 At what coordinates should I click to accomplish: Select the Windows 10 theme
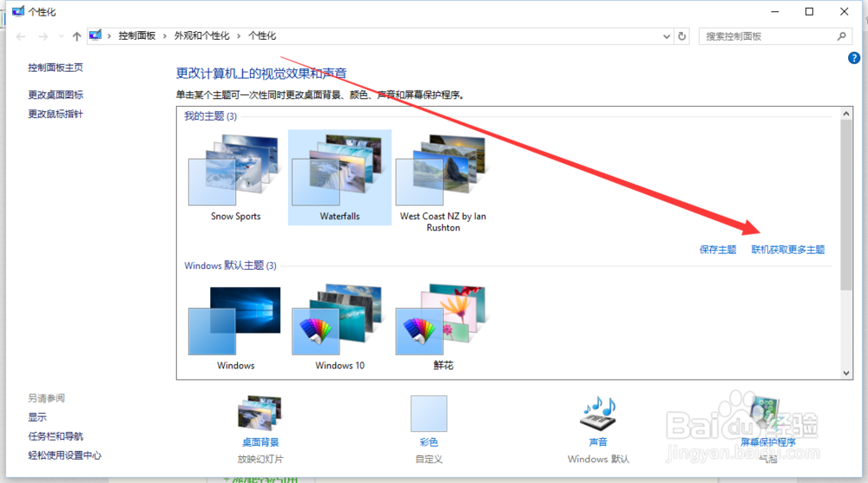point(339,328)
